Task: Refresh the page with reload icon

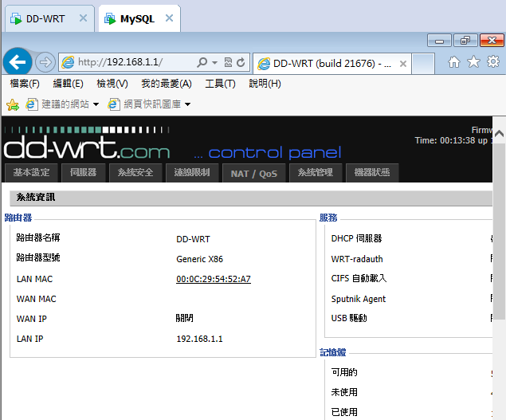Action: [241, 62]
